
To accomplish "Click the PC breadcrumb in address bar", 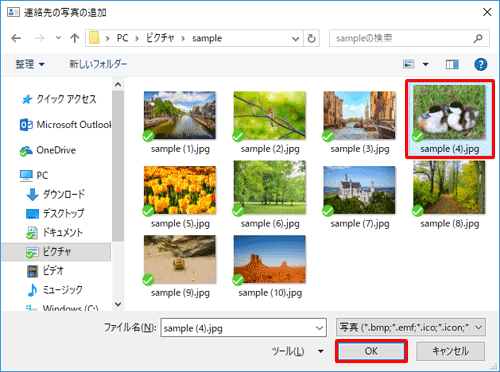I will pyautogui.click(x=122, y=38).
